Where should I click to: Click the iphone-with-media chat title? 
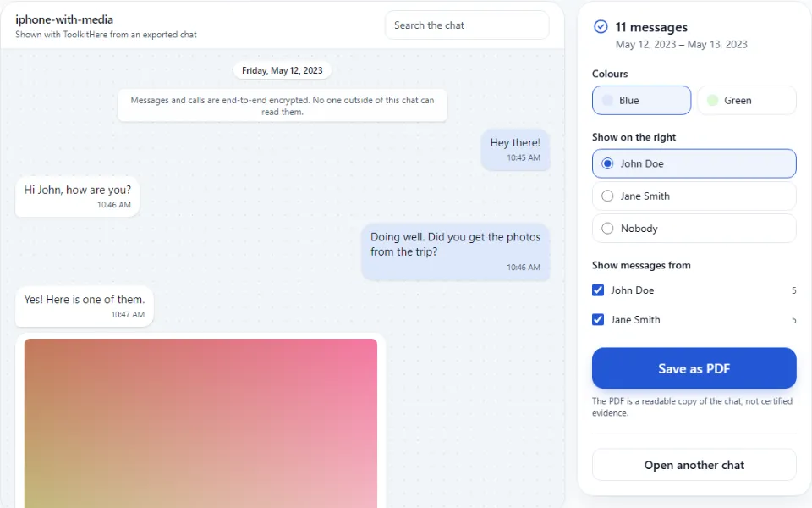click(x=64, y=19)
